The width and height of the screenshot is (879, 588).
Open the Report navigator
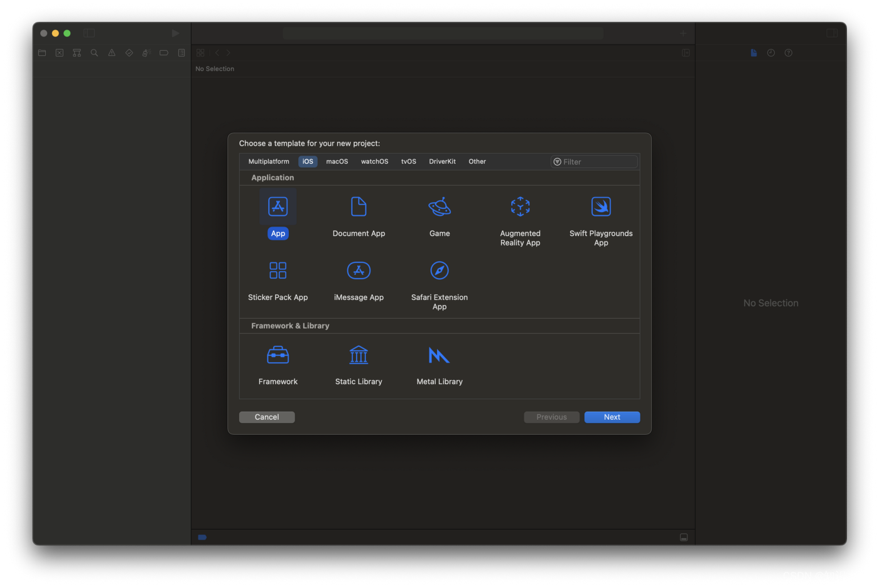point(181,53)
